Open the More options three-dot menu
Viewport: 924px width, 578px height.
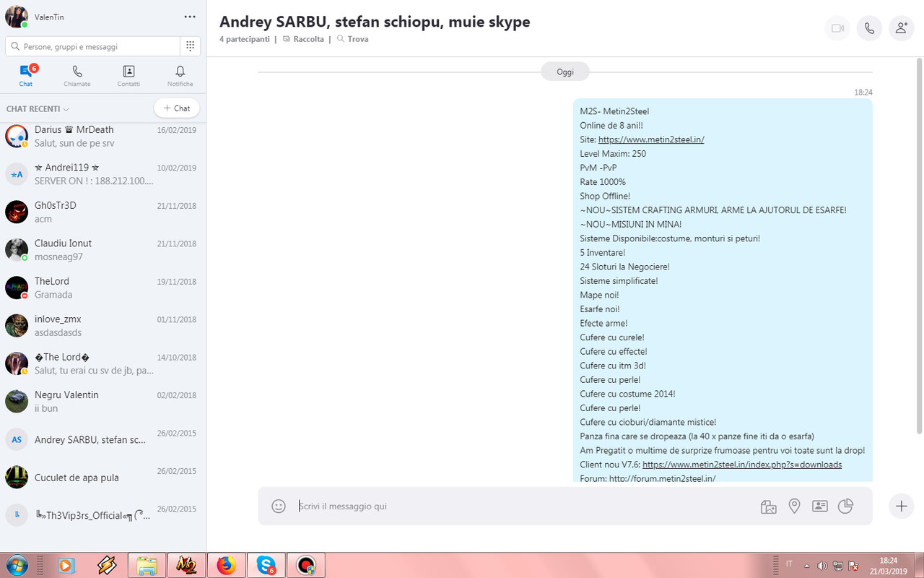point(190,17)
